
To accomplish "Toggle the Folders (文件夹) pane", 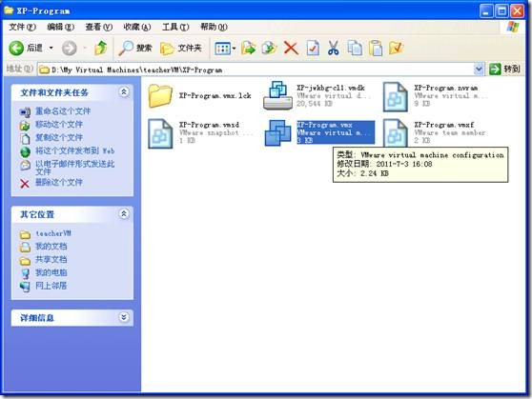I will (x=181, y=49).
